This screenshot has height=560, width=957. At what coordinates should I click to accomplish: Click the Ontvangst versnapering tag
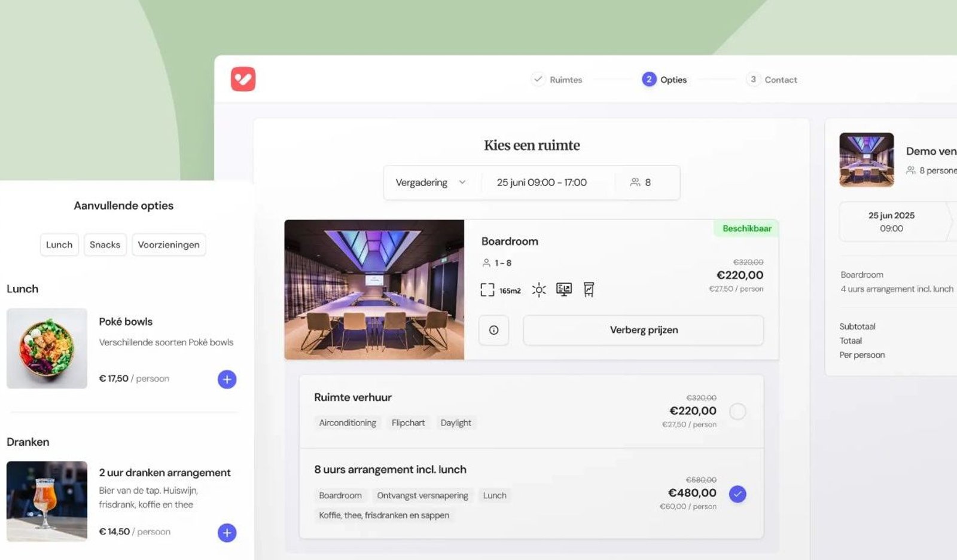(422, 495)
